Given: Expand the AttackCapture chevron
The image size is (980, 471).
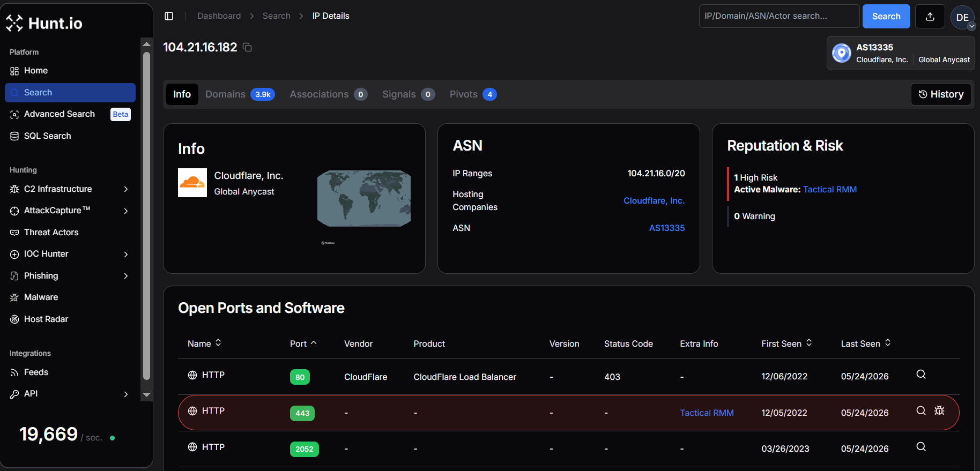Looking at the screenshot, I should [126, 211].
